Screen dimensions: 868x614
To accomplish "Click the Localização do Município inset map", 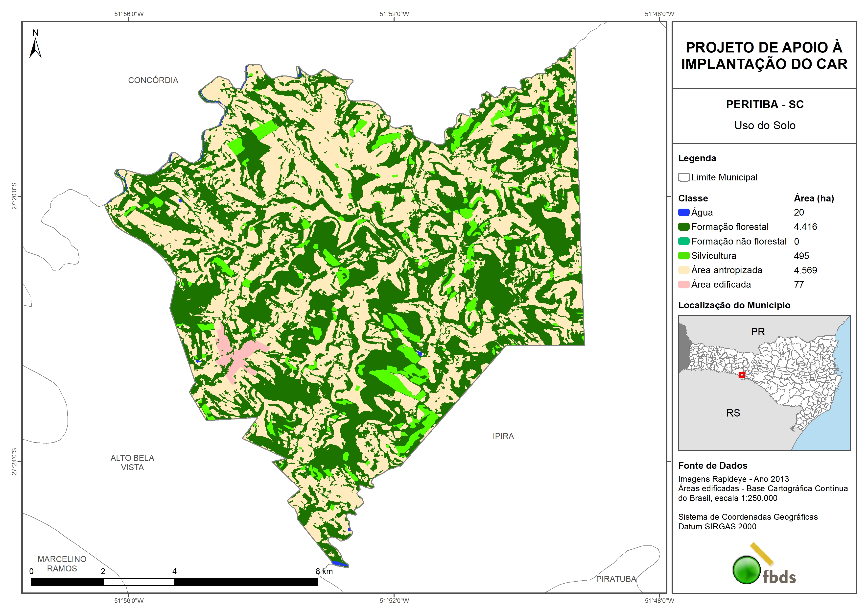I will (x=764, y=383).
